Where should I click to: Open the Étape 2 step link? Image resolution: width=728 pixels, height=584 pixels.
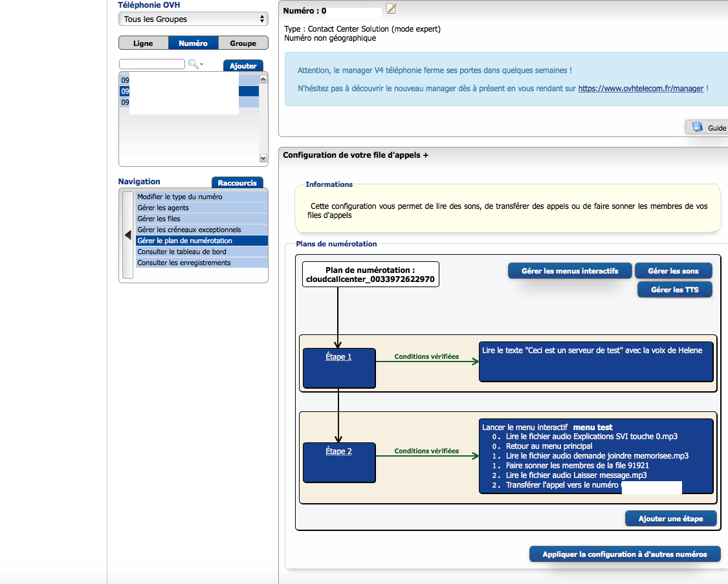[x=338, y=451]
